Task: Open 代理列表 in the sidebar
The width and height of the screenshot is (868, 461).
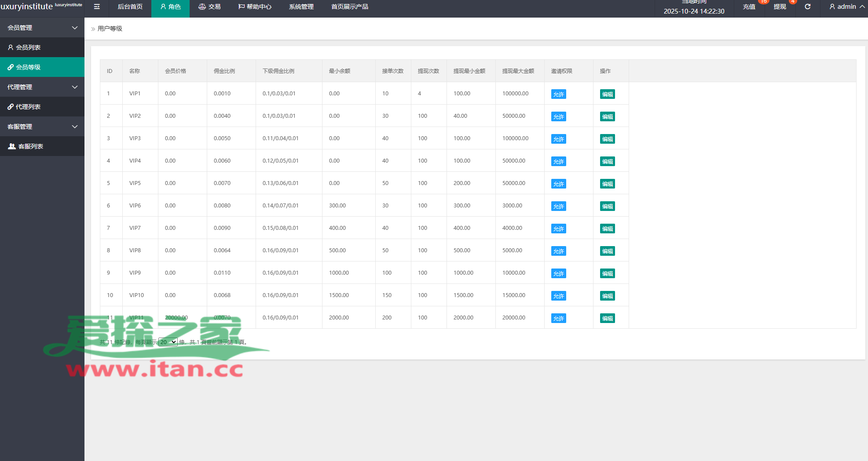Action: 28,107
